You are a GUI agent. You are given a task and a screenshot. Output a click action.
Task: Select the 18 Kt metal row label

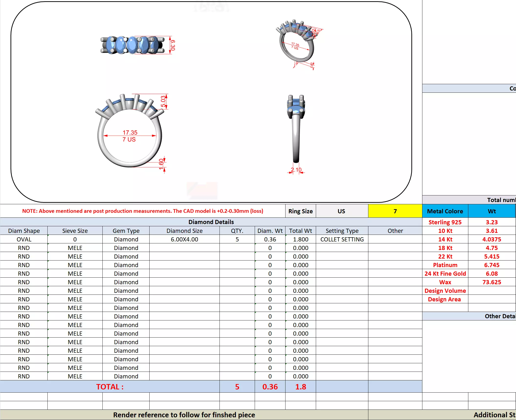(x=445, y=248)
